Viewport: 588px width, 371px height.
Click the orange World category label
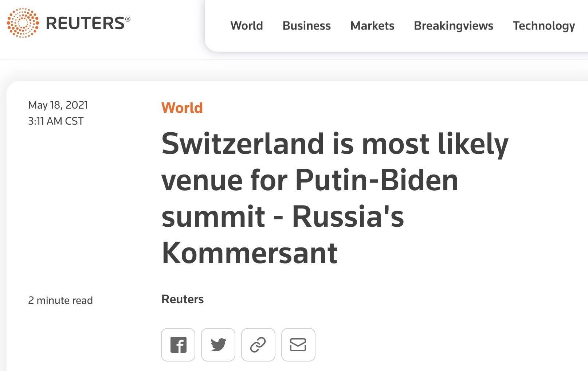point(182,108)
